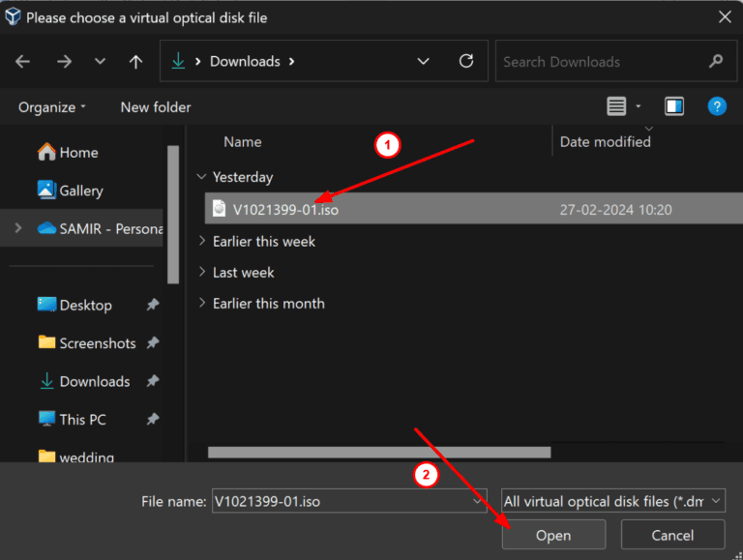Select the V1021399-01.iso file
Screen dimensions: 743x560
coord(285,209)
